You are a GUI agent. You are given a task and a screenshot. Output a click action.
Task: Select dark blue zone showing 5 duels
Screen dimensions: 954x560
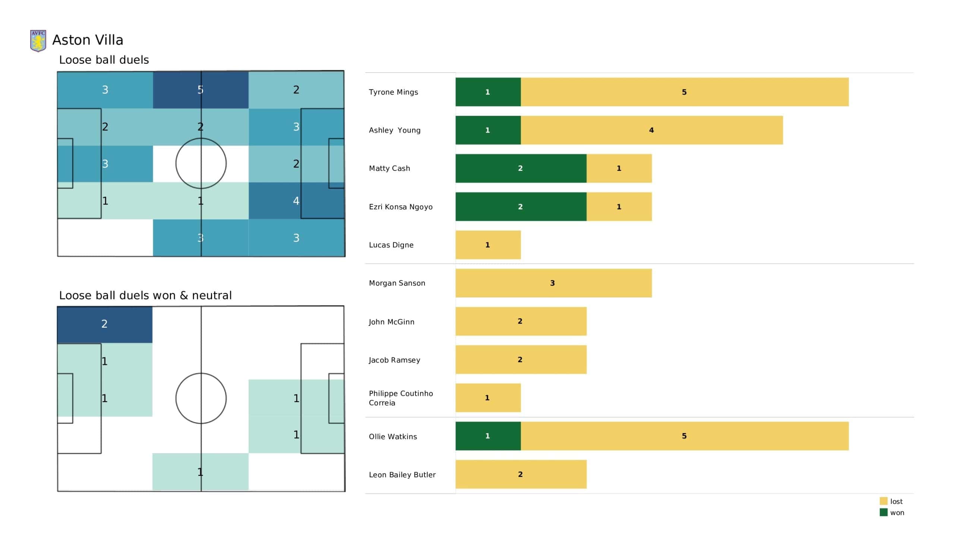tap(200, 90)
